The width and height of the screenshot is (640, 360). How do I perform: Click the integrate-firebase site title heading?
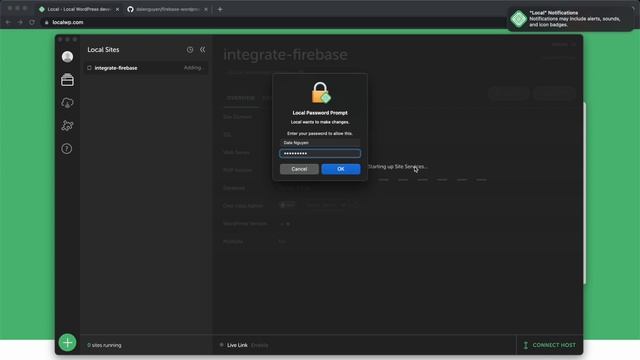(x=285, y=54)
